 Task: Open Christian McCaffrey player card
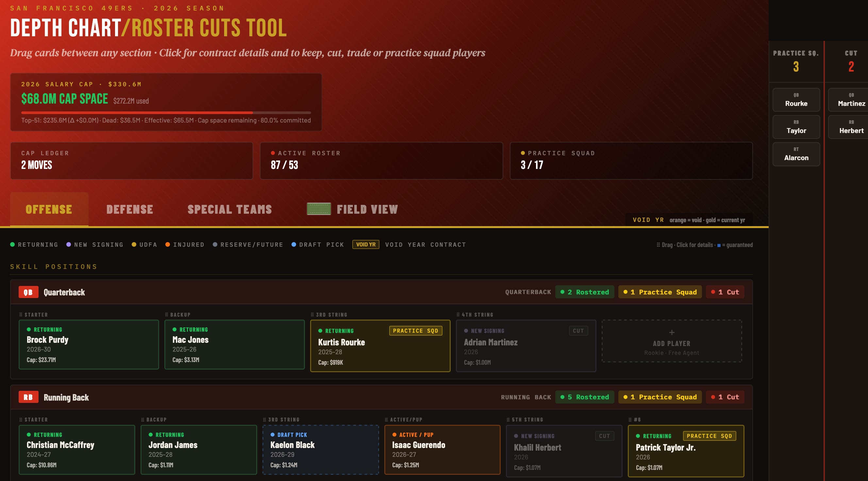coord(77,450)
